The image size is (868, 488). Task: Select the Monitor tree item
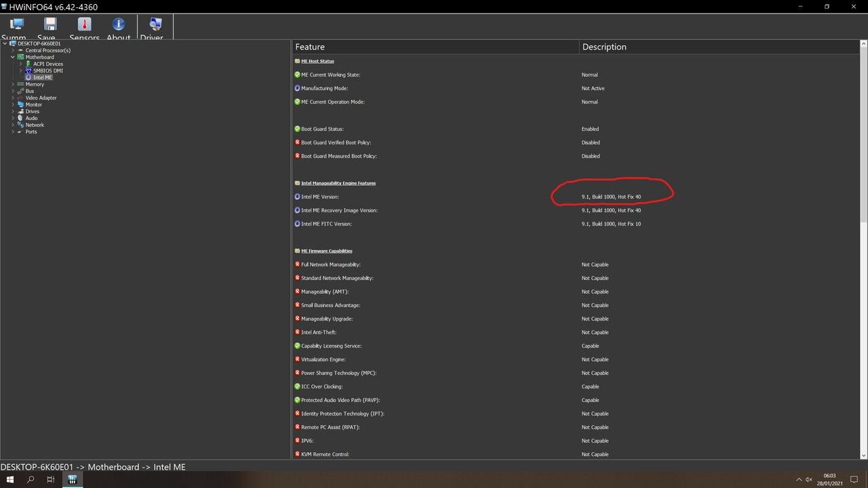(x=34, y=104)
